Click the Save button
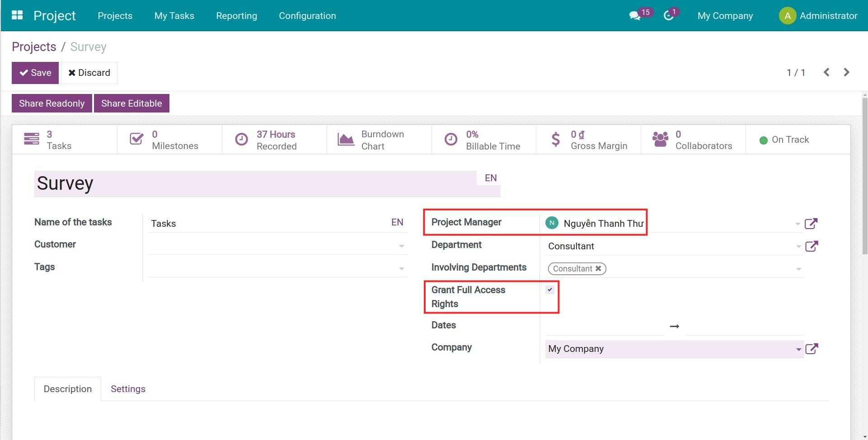This screenshot has width=868, height=440. (35, 73)
